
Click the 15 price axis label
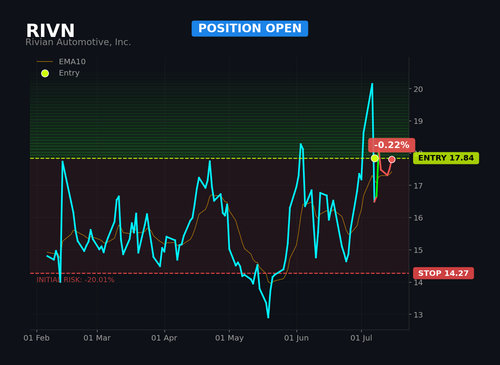point(418,250)
